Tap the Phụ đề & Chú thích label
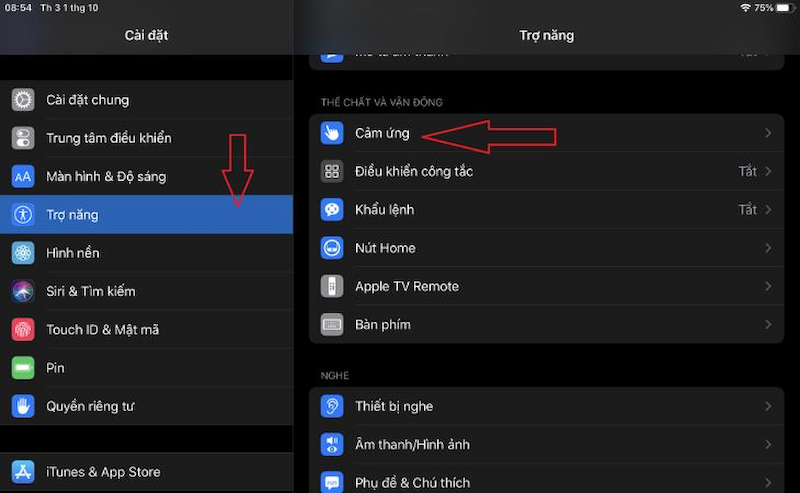 [412, 483]
